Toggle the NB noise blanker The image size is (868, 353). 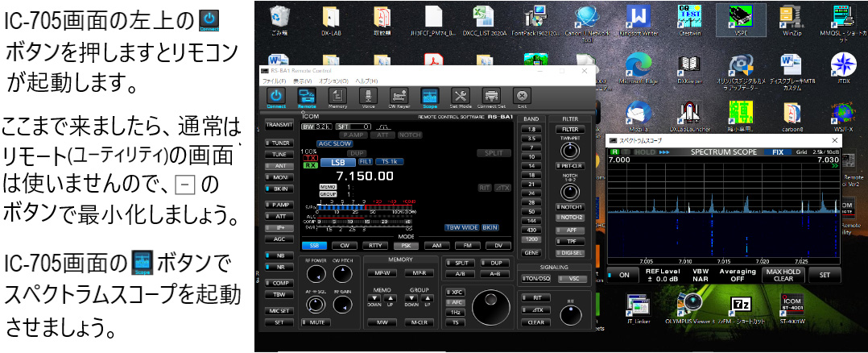coord(279,255)
